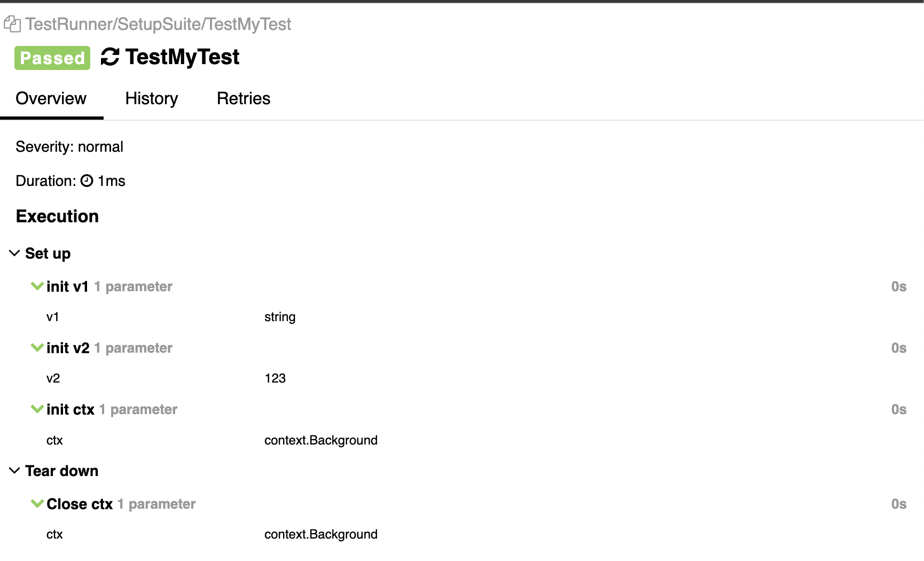Switch to the History tab
The width and height of the screenshot is (924, 561).
click(x=152, y=99)
